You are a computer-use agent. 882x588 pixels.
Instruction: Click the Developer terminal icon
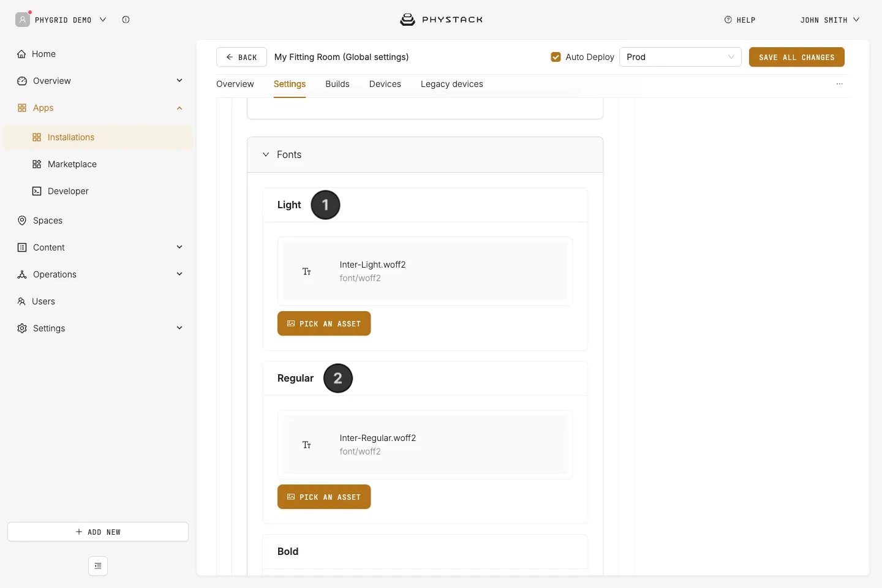click(37, 191)
